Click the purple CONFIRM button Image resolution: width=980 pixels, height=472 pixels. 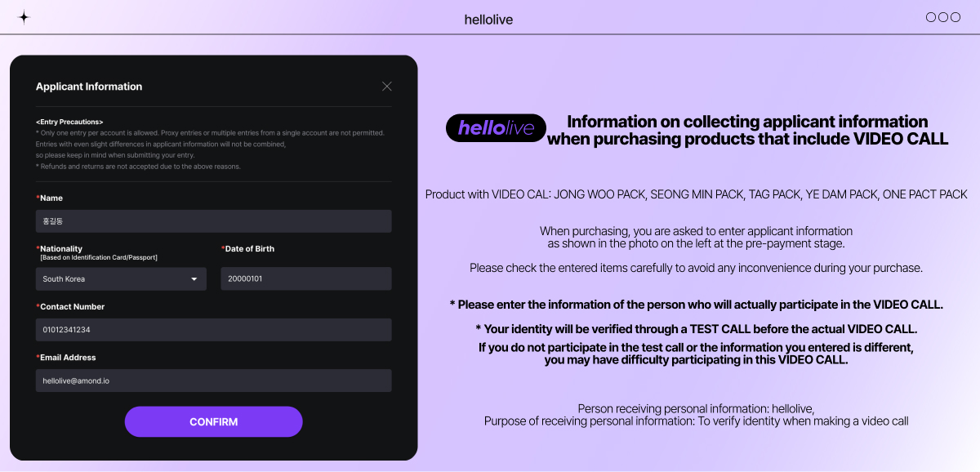click(214, 422)
